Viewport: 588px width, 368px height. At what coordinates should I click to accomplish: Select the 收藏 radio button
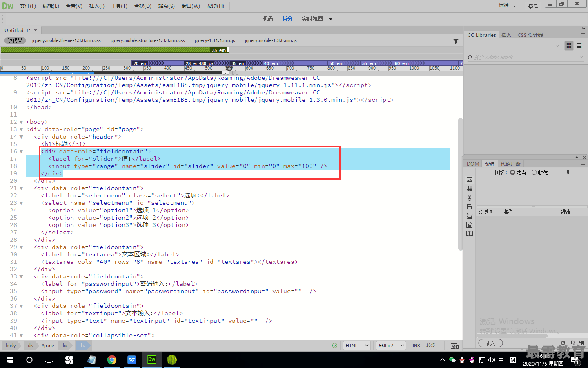click(x=534, y=173)
